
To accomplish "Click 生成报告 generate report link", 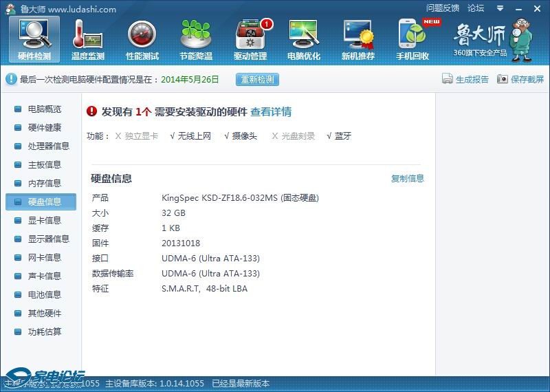I will [472, 79].
